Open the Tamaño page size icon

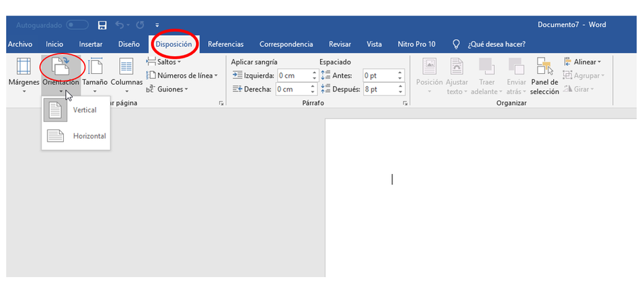95,68
